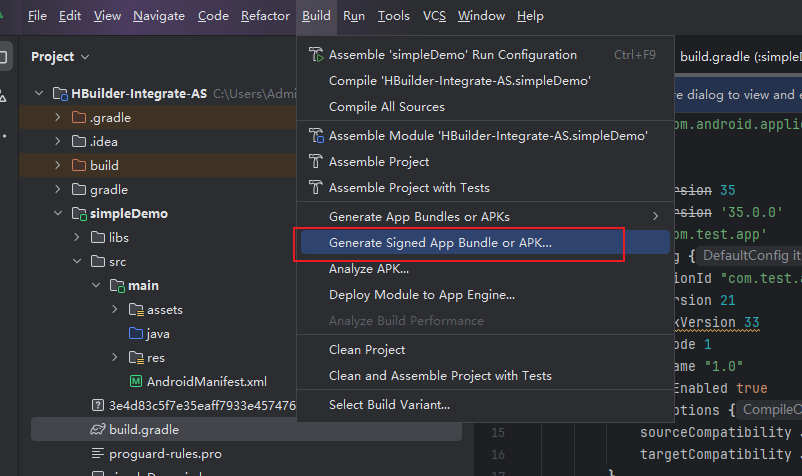Select the assets folder icon
Viewport: 802px width, 476px height.
pos(136,310)
